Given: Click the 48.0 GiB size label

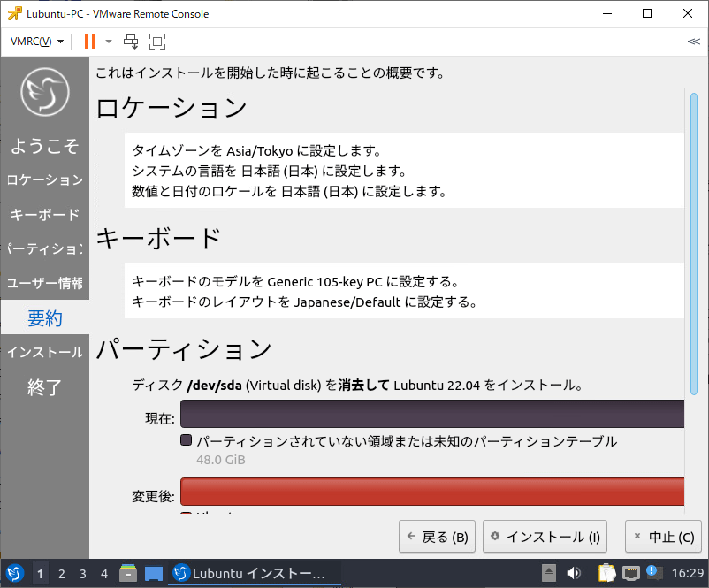Looking at the screenshot, I should (x=221, y=460).
